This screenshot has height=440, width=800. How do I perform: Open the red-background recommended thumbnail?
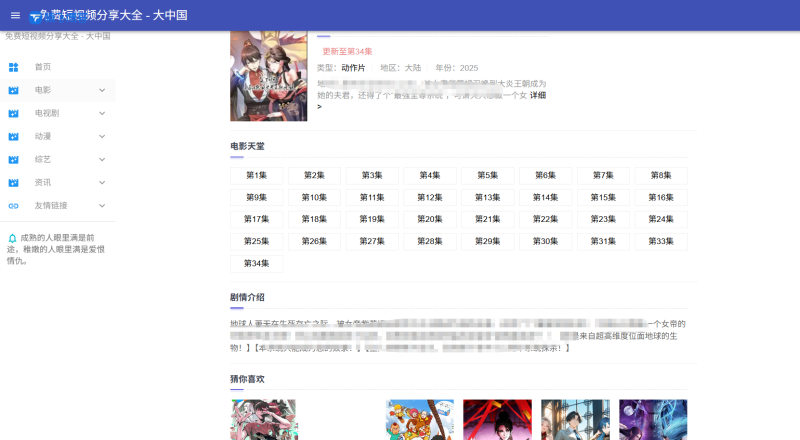click(x=497, y=420)
